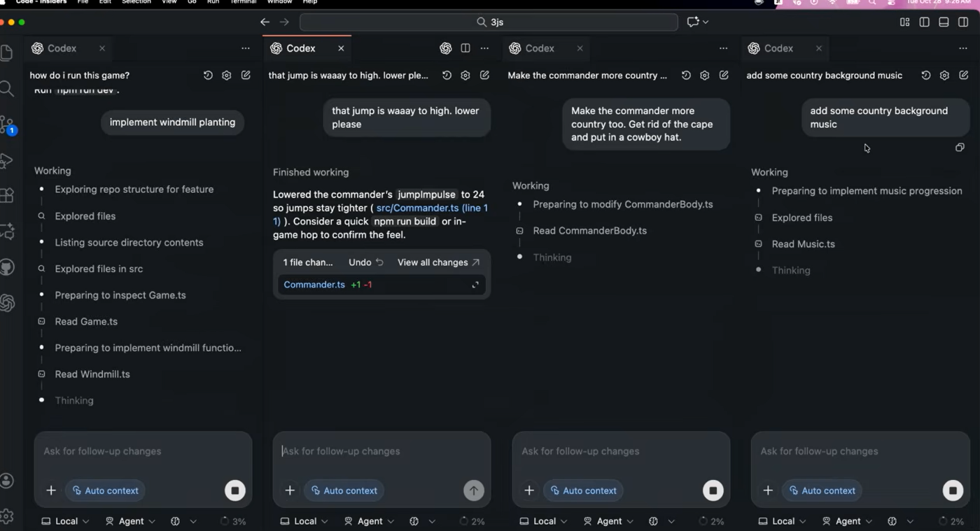Open GitHub view in activity bar
Screen dimensions: 980x531
pyautogui.click(x=7, y=267)
